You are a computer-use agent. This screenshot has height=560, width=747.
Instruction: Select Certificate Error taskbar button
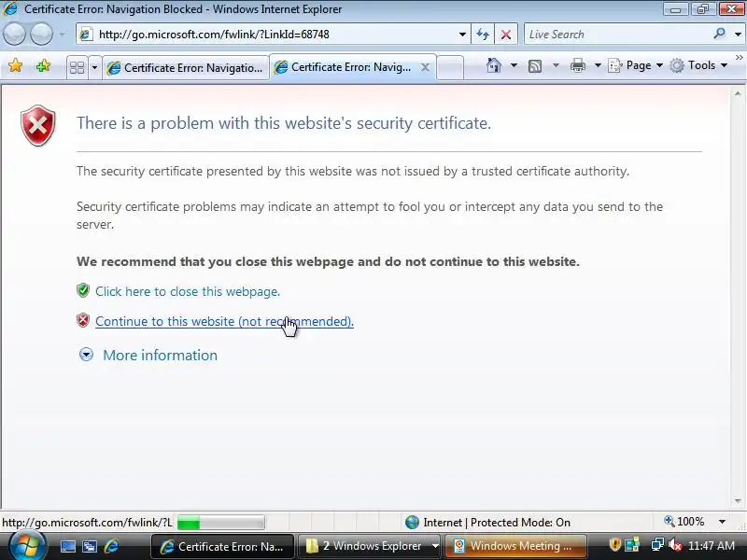point(223,546)
